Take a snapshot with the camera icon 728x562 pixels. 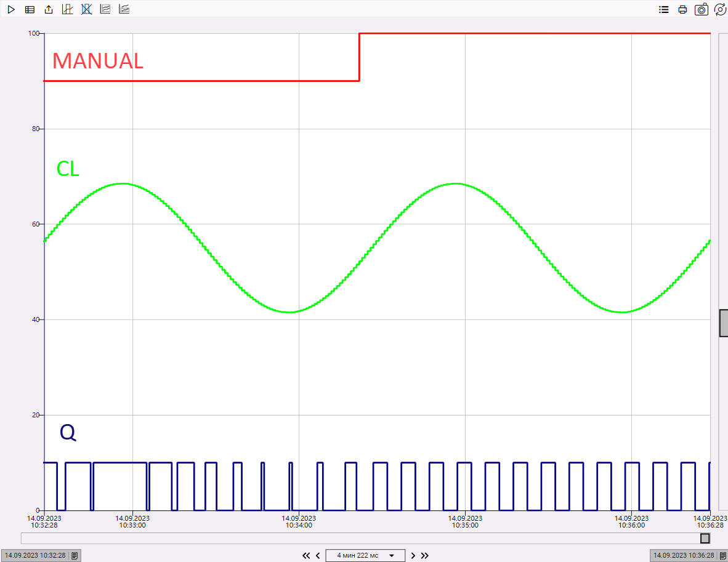pos(702,9)
